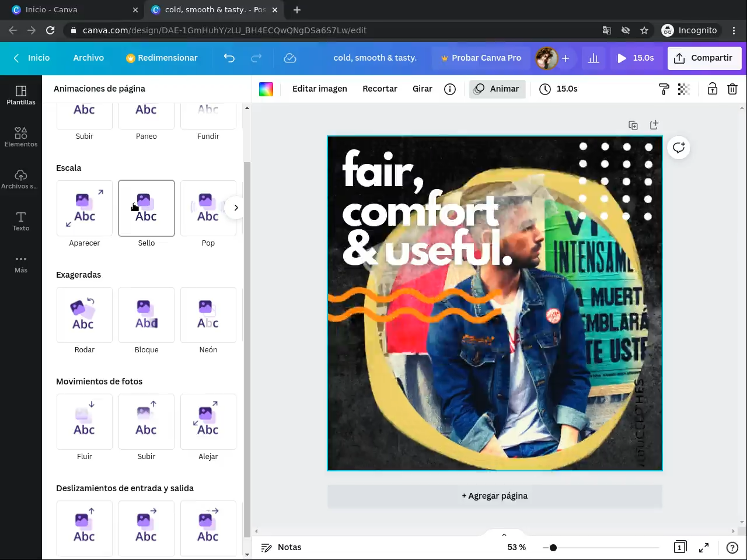Lock the selected element
Viewport: 747px width, 560px height.
(713, 89)
